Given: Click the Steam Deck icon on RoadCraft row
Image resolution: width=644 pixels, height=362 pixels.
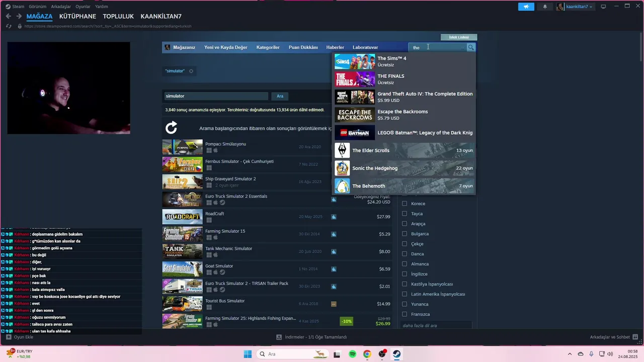Looking at the screenshot, I should 334,217.
